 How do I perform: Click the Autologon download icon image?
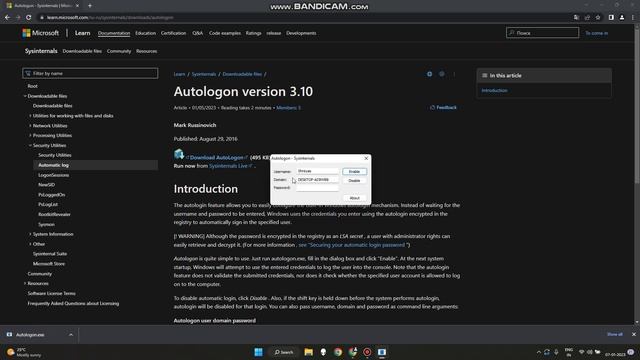point(179,154)
